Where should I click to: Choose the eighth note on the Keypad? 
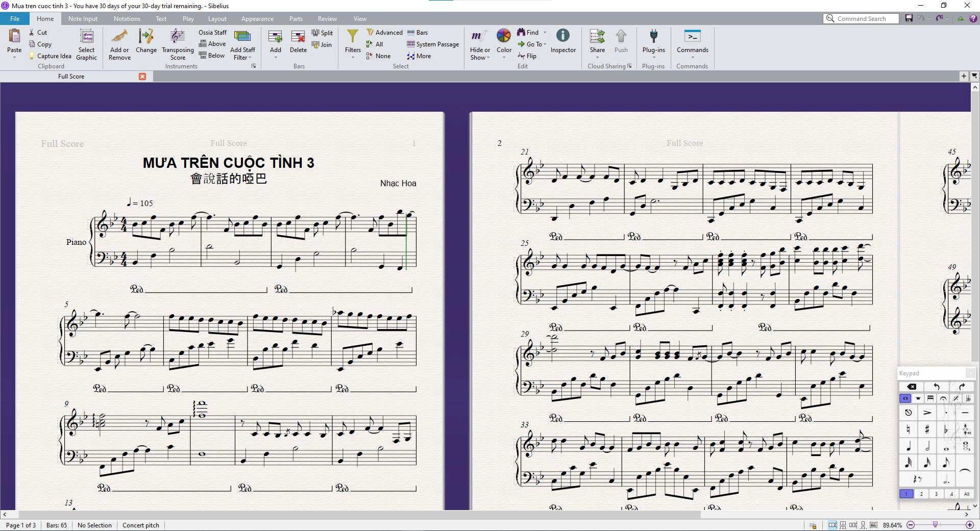click(x=945, y=463)
